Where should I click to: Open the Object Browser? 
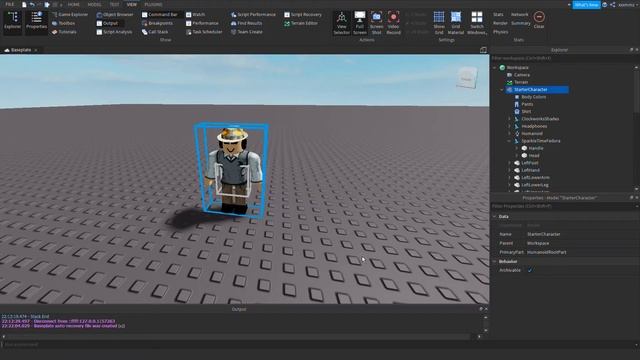[x=115, y=14]
